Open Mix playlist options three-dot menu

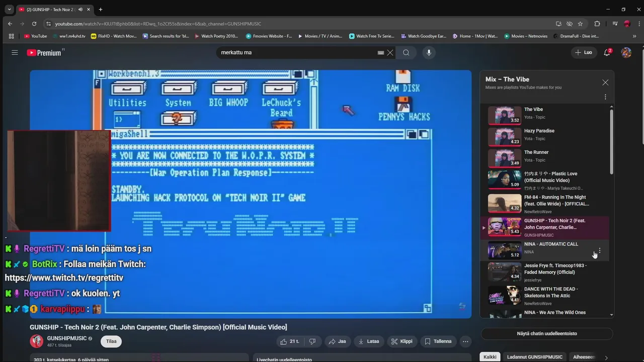click(605, 97)
